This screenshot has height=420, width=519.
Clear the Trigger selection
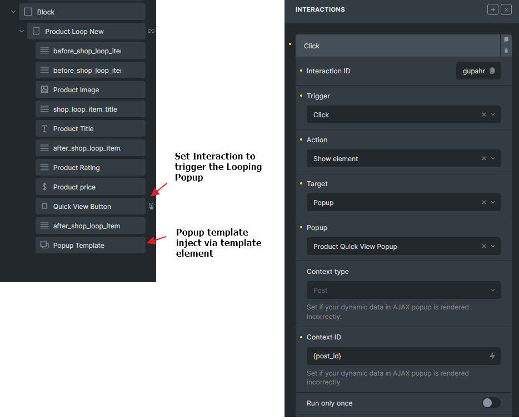(x=483, y=115)
